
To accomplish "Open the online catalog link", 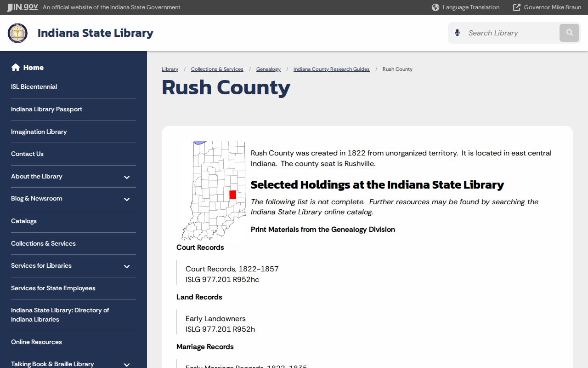I will pyautogui.click(x=348, y=212).
